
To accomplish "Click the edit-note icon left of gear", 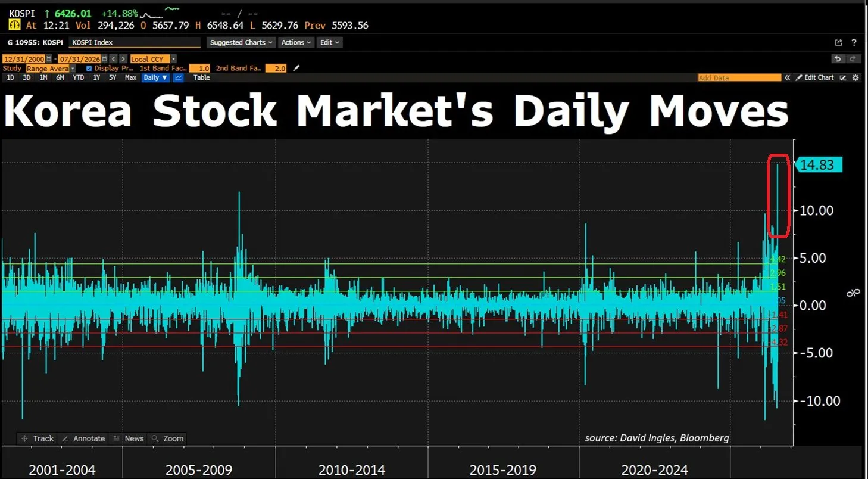I will (x=842, y=77).
